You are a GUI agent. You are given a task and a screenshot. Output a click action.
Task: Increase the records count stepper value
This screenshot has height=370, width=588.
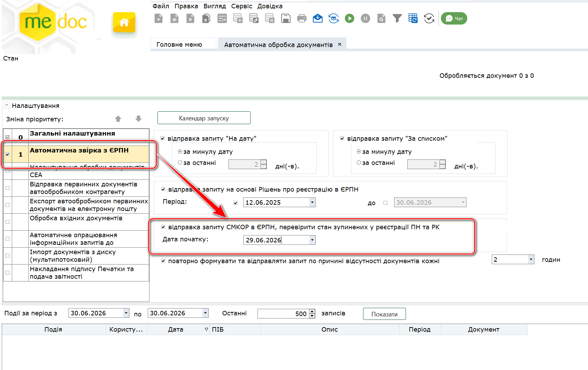312,311
